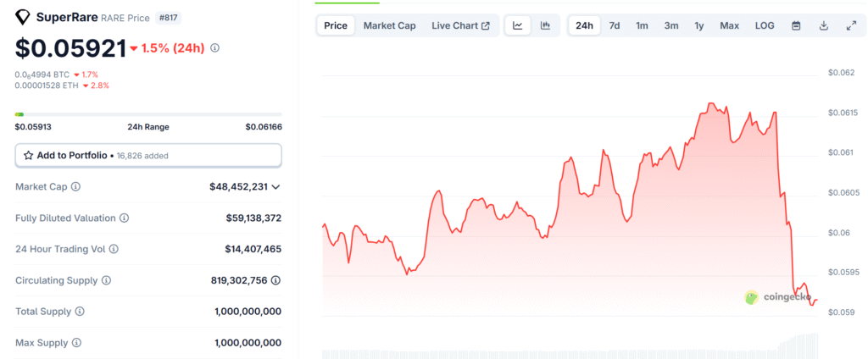Toggle LOG scale on the chart

click(765, 25)
